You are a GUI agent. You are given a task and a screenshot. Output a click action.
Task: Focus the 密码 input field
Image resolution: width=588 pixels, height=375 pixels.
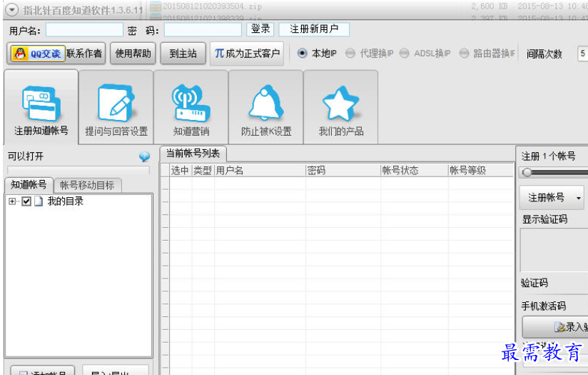203,30
